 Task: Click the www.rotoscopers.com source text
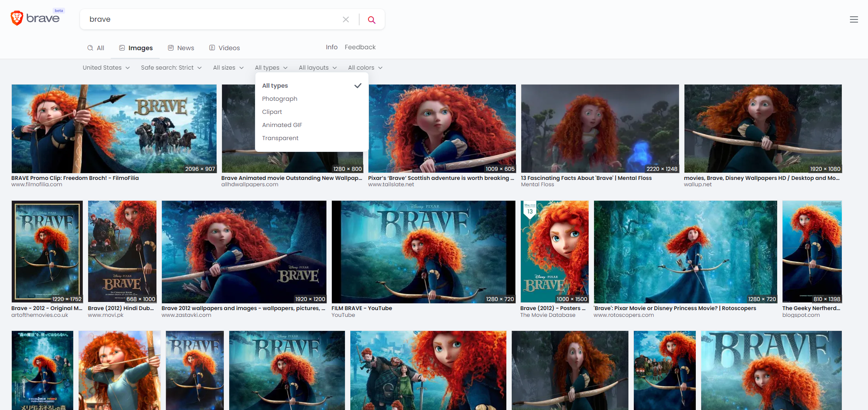coord(623,315)
